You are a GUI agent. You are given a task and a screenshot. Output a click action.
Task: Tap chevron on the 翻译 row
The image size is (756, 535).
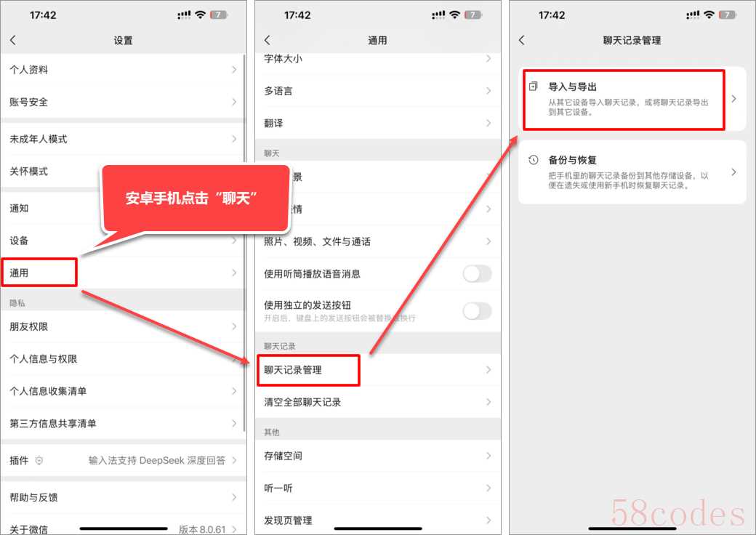488,123
